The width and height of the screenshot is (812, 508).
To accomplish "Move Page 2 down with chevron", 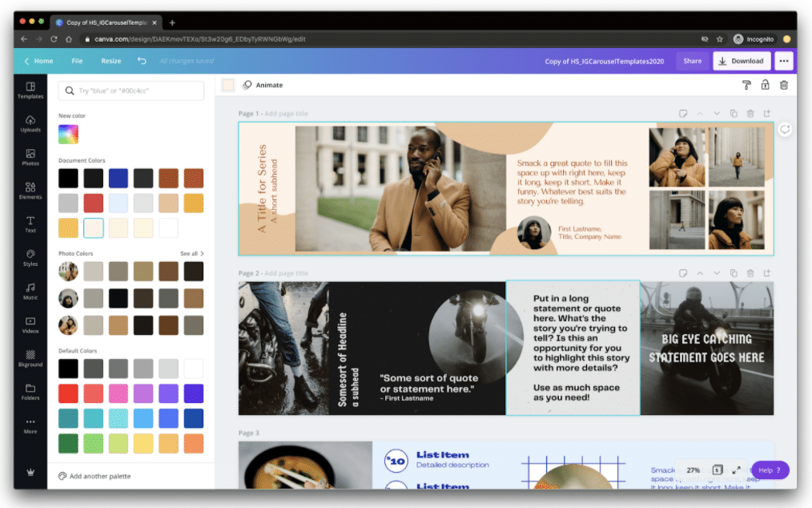I will tap(717, 273).
